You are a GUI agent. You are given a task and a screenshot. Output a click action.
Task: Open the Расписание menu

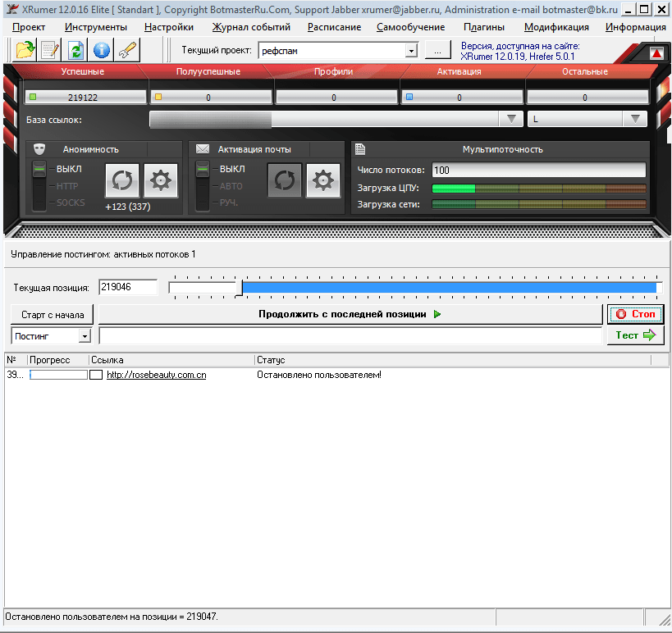334,27
